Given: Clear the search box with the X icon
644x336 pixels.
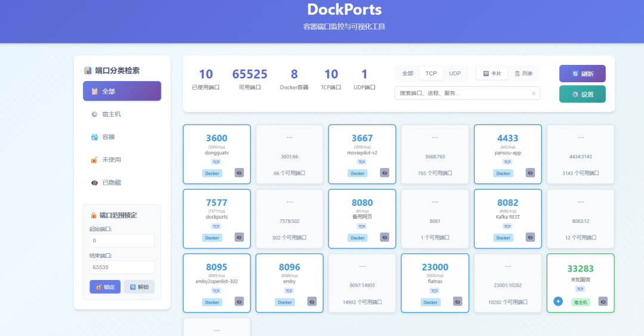Looking at the screenshot, I should (x=533, y=94).
